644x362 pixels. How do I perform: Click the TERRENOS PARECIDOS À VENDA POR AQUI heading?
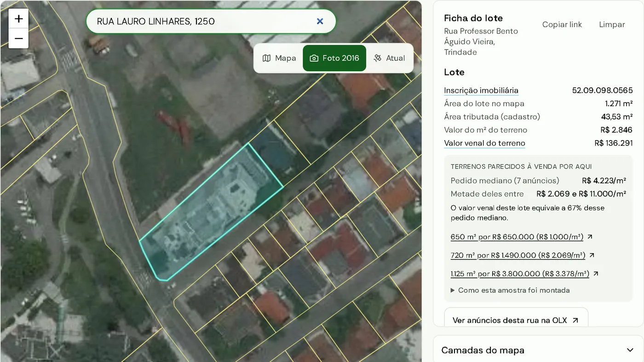tap(521, 167)
